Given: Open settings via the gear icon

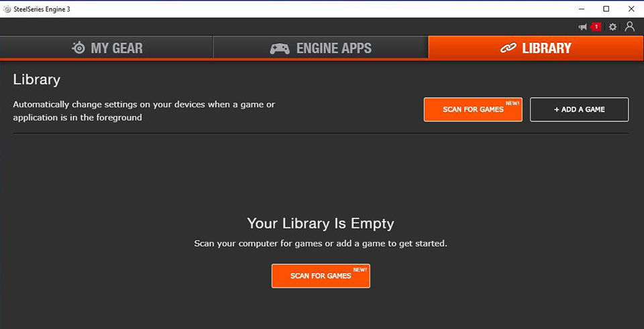Looking at the screenshot, I should [612, 27].
